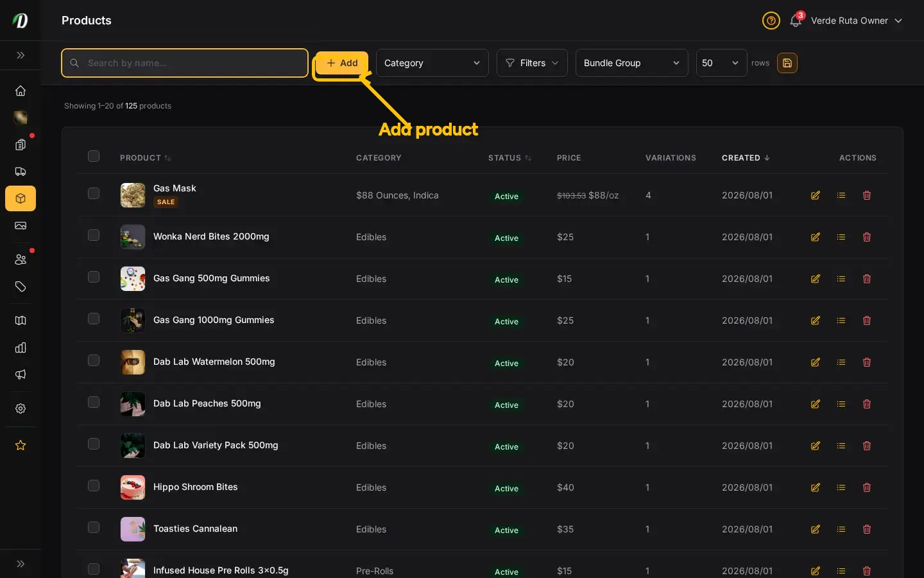Delete the Hippo Shroom Bites product
The height and width of the screenshot is (578, 924).
tap(867, 487)
